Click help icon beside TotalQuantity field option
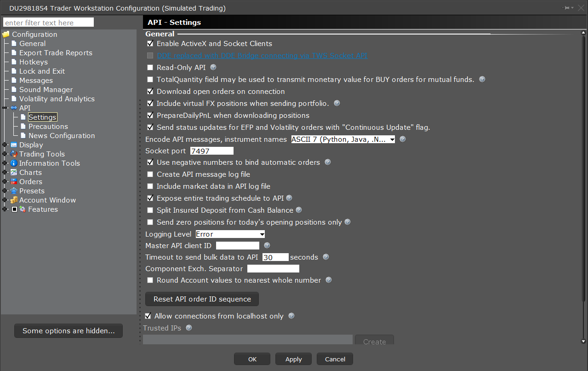Viewport: 588px width, 371px height. (x=482, y=79)
